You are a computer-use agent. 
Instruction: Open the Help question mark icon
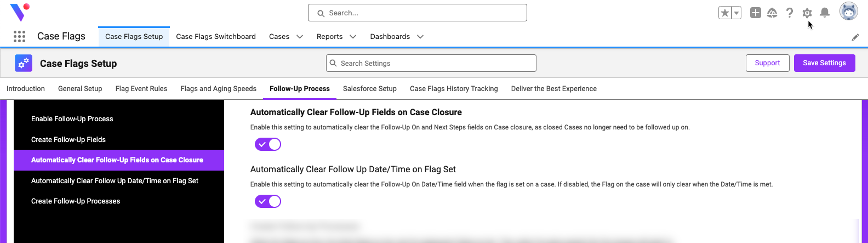point(790,13)
